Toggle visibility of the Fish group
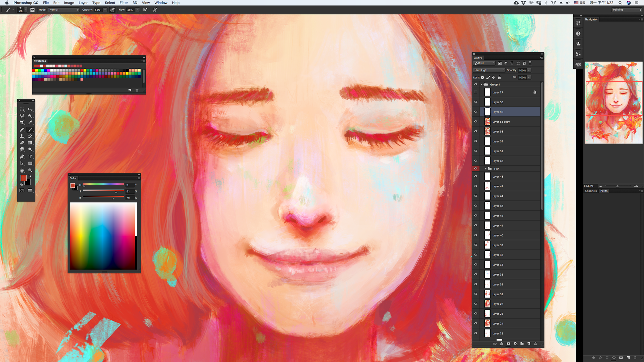This screenshot has height=362, width=644. pos(476,169)
